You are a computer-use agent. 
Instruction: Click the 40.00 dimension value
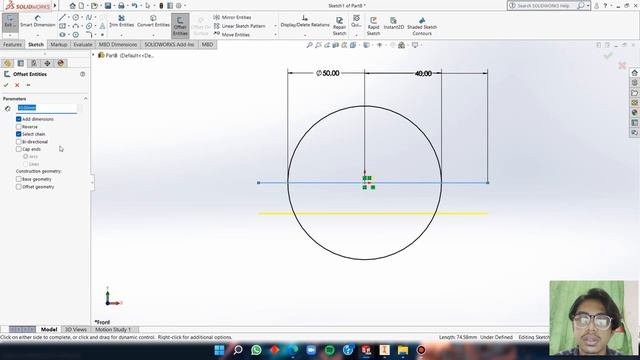tap(423, 73)
